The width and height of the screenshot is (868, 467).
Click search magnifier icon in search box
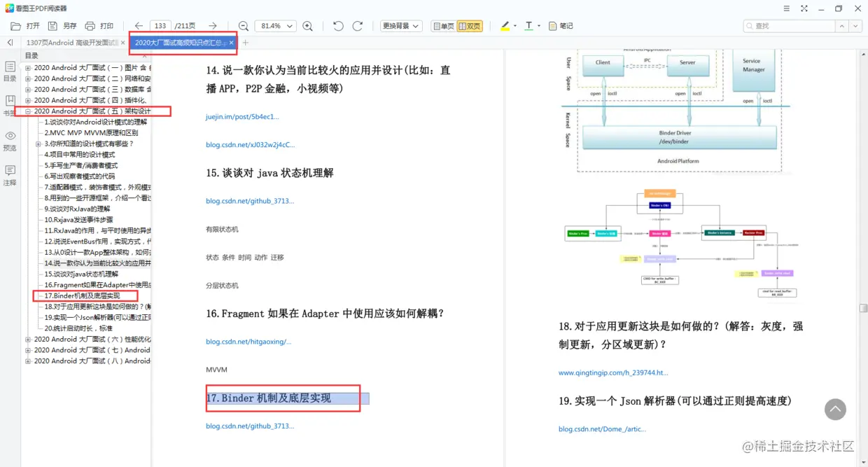pyautogui.click(x=750, y=26)
